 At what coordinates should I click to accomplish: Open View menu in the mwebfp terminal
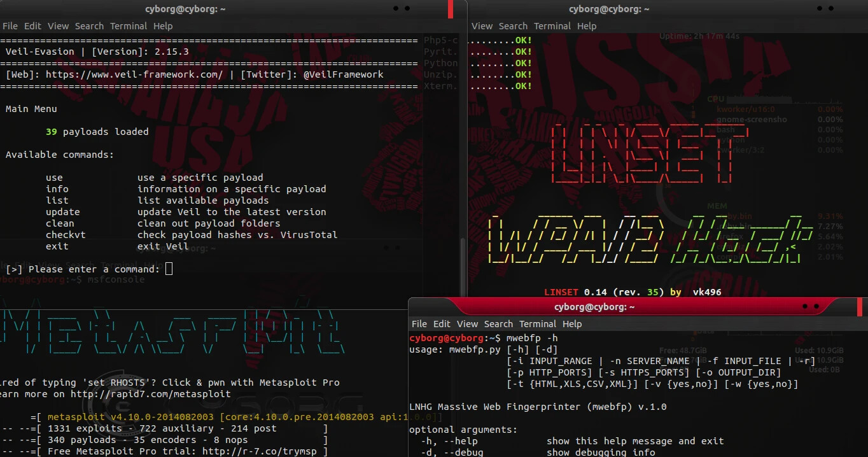pos(467,324)
